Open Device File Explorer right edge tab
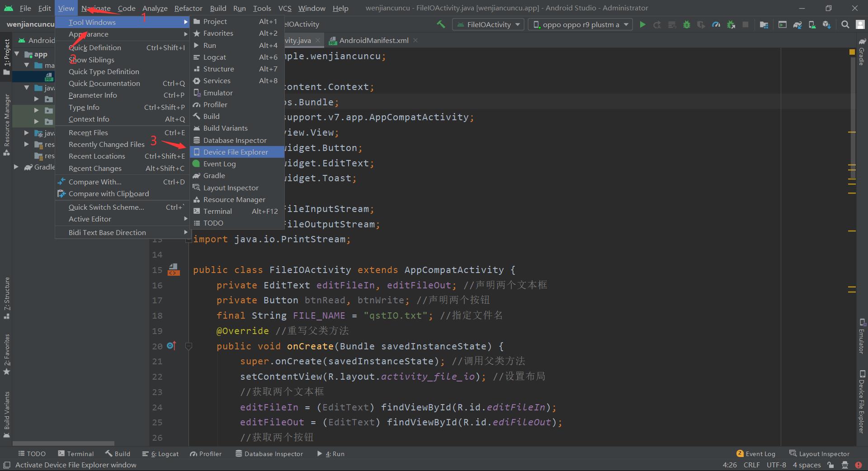The image size is (868, 471). pos(862,402)
